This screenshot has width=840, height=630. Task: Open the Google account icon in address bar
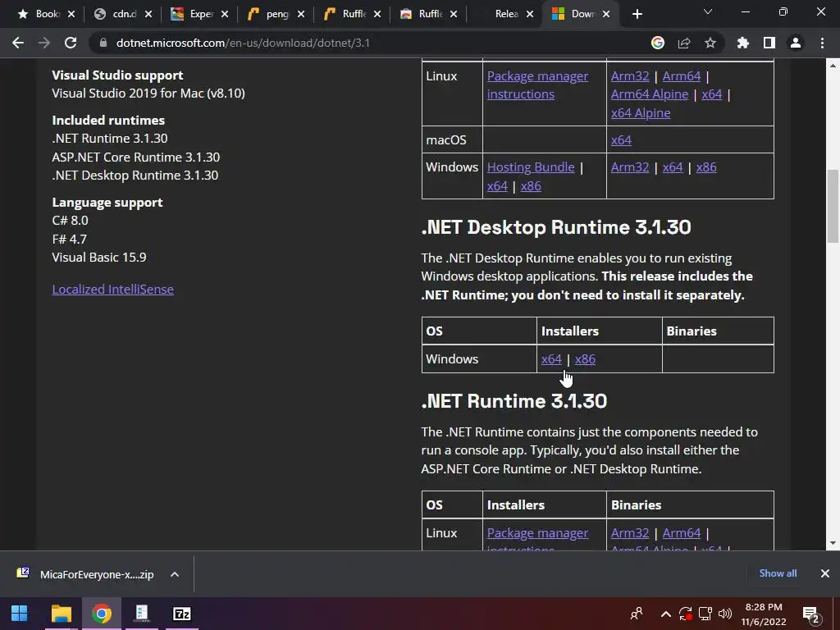658,43
